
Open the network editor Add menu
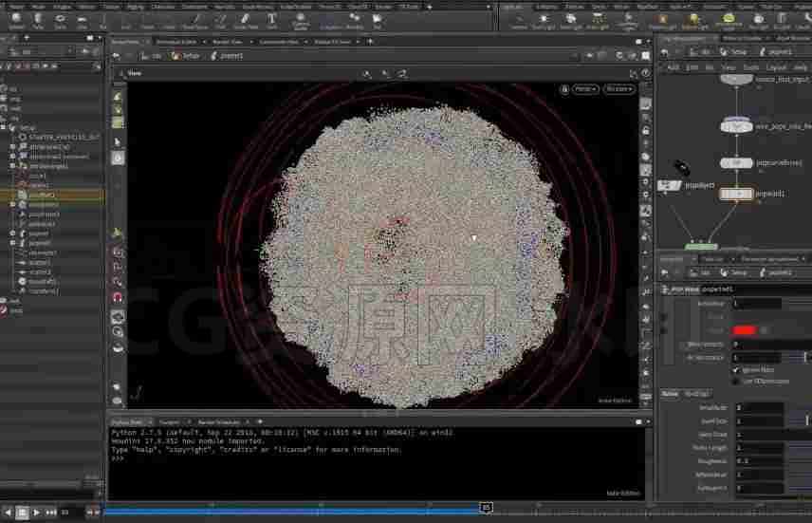(673, 67)
